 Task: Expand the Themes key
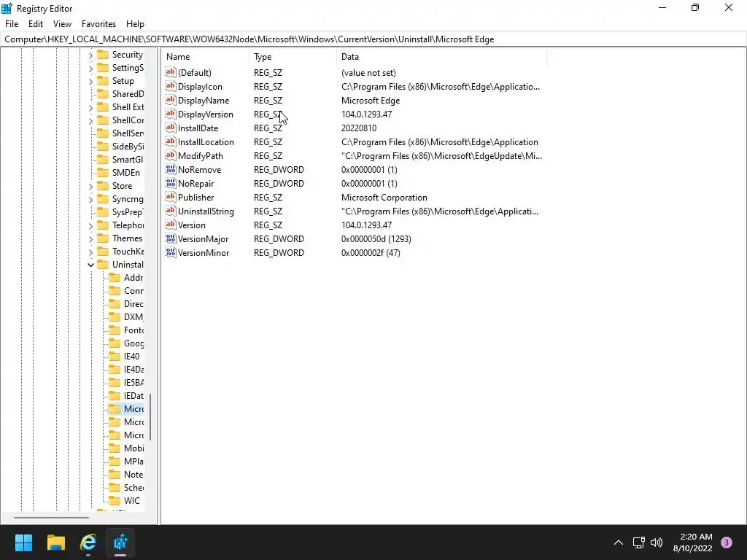(90, 238)
